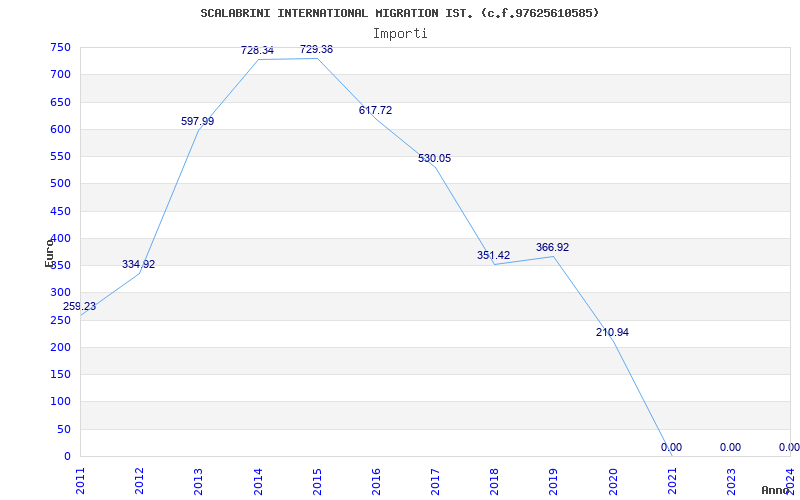
Task: Select the 530.05 data label
Action: coord(435,158)
